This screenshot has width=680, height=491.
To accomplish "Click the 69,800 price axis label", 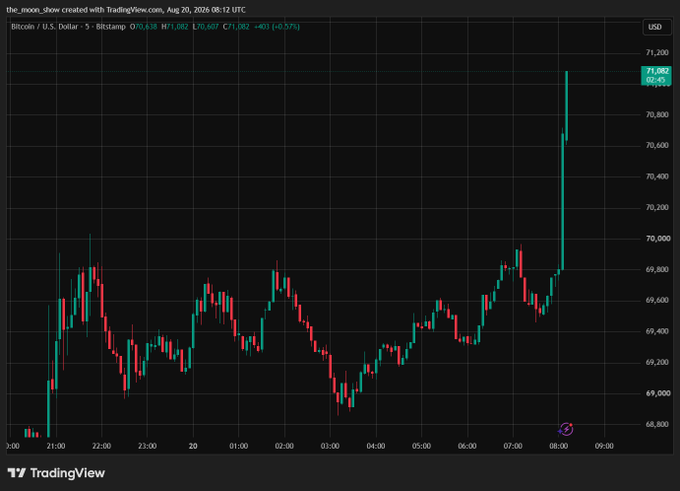I will tap(657, 269).
